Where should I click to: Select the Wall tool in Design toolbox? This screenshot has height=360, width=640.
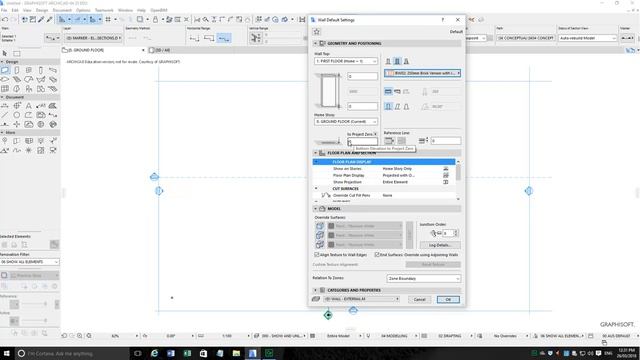pos(5,70)
